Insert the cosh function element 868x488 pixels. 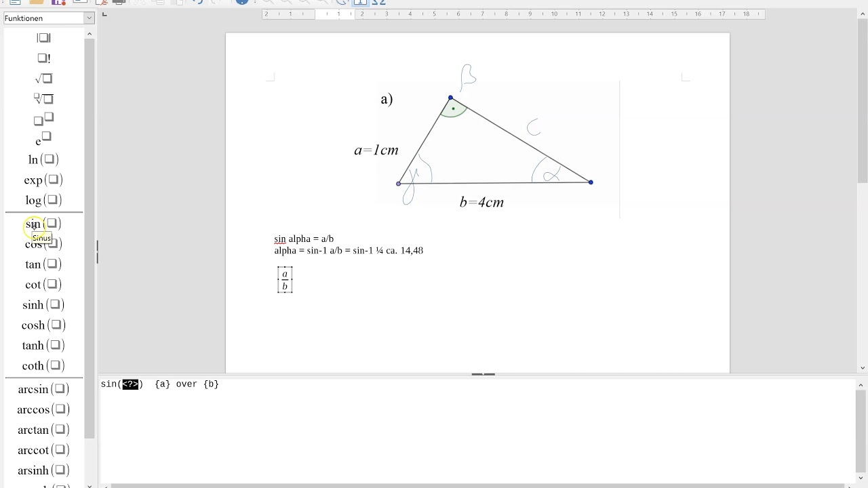(x=43, y=325)
